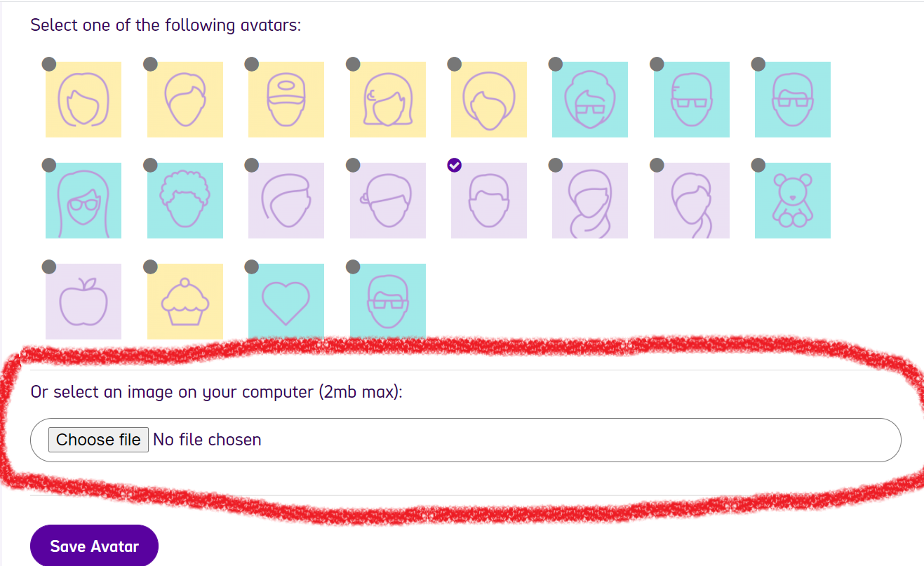
Task: Select the first yellow bob-hair avatar
Action: [83, 100]
